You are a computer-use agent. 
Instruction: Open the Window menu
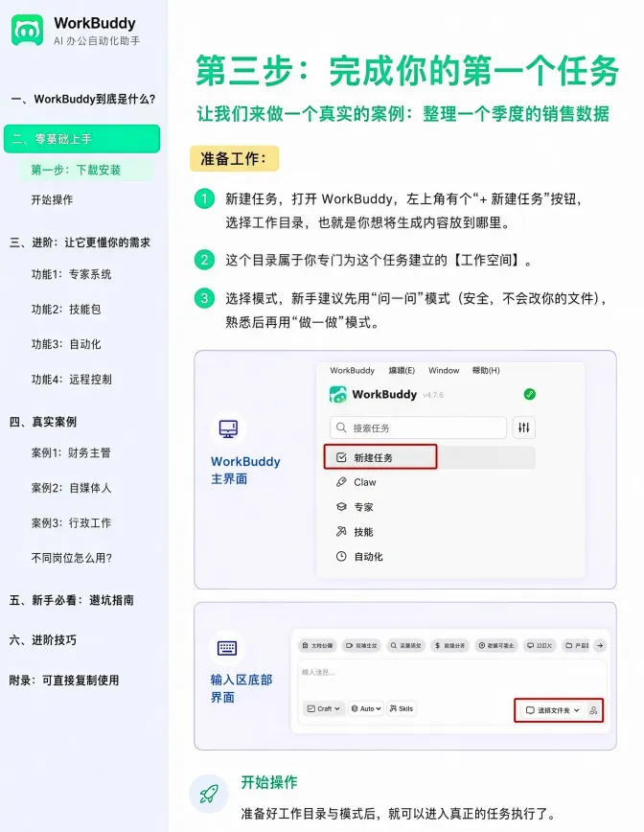coord(444,370)
